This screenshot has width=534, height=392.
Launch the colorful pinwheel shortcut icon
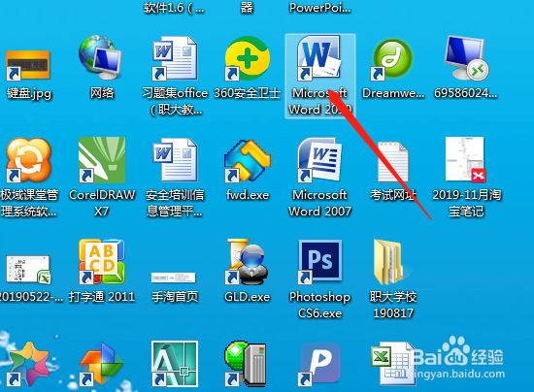tap(101, 364)
